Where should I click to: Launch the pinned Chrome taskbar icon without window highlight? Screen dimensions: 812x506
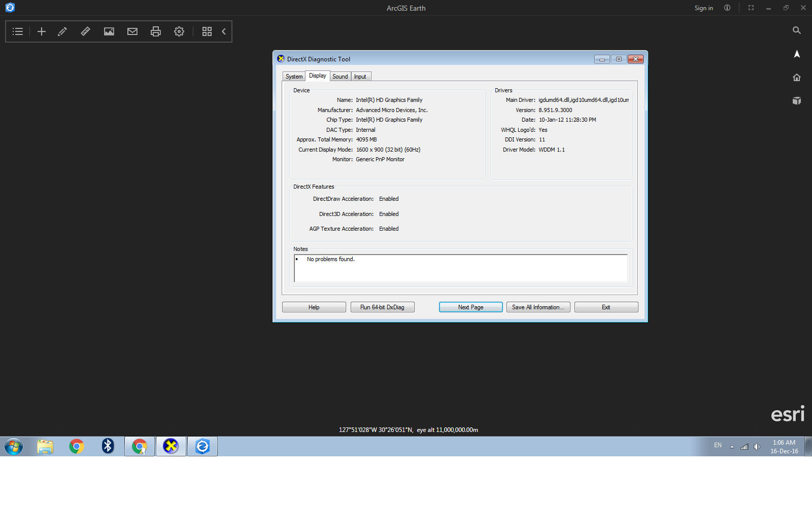[x=77, y=446]
